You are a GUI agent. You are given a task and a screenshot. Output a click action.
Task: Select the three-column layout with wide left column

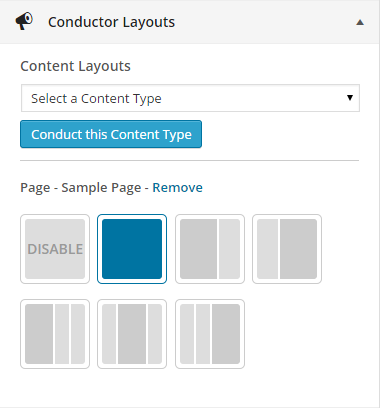[55, 334]
